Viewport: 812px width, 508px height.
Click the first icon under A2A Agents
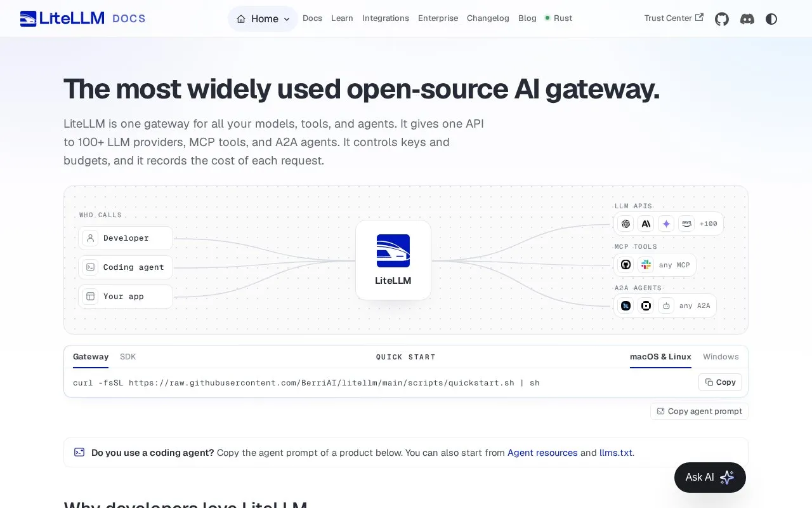(x=626, y=305)
